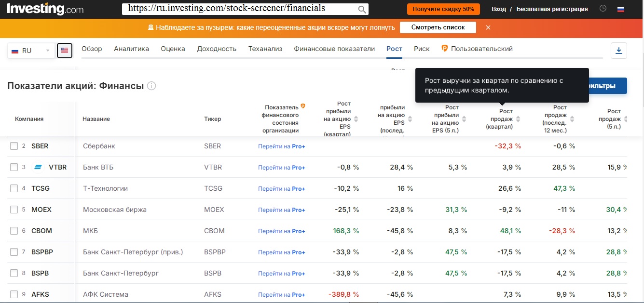Click the URL search input field
Image resolution: width=644 pixels, height=303 pixels.
[x=239, y=9]
